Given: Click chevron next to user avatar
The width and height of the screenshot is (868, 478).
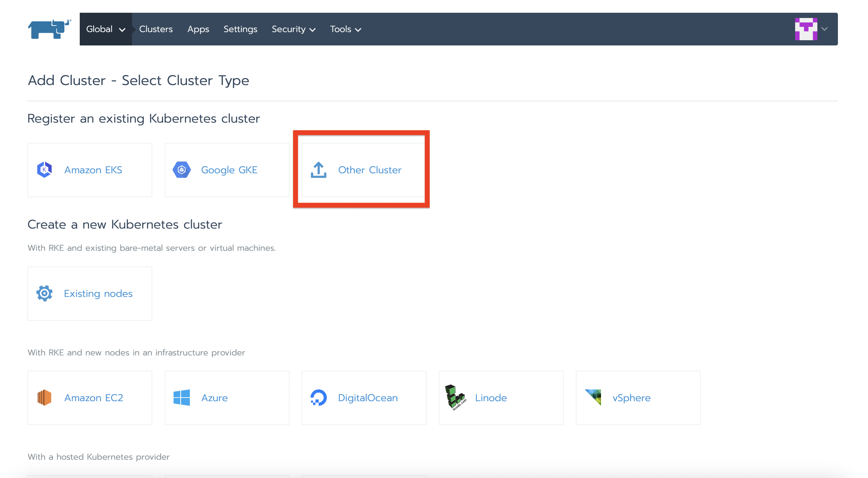Looking at the screenshot, I should pos(825,29).
